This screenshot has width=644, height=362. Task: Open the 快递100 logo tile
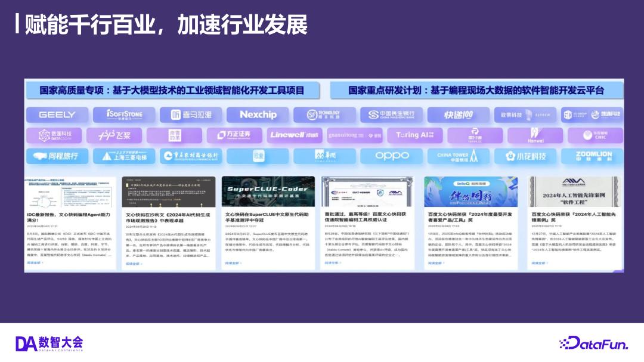tap(459, 115)
